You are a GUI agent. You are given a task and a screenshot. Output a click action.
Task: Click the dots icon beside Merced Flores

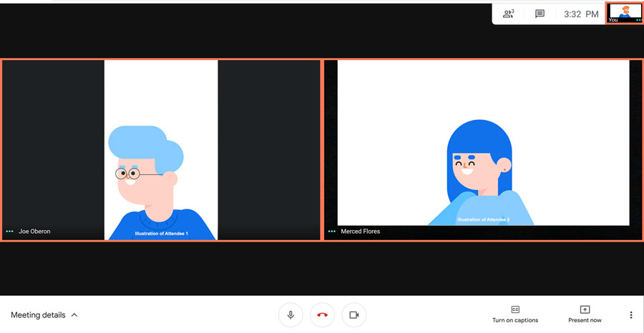click(x=332, y=232)
